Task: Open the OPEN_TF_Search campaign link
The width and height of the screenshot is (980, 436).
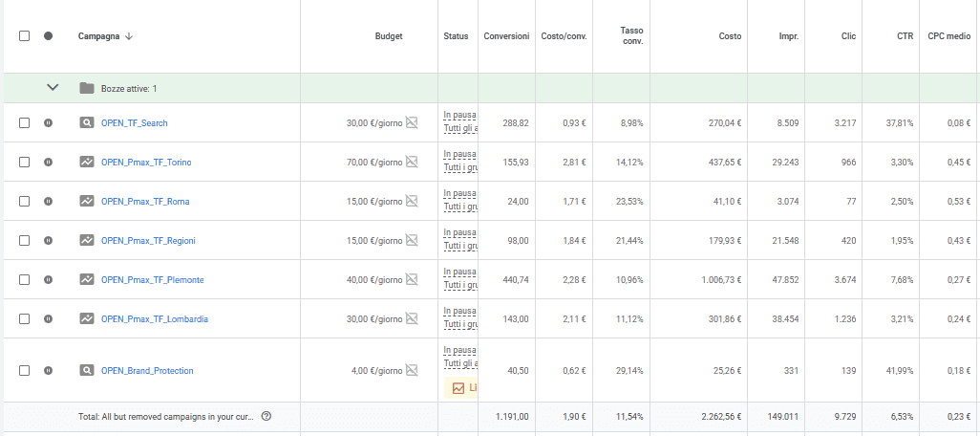Action: click(x=135, y=123)
